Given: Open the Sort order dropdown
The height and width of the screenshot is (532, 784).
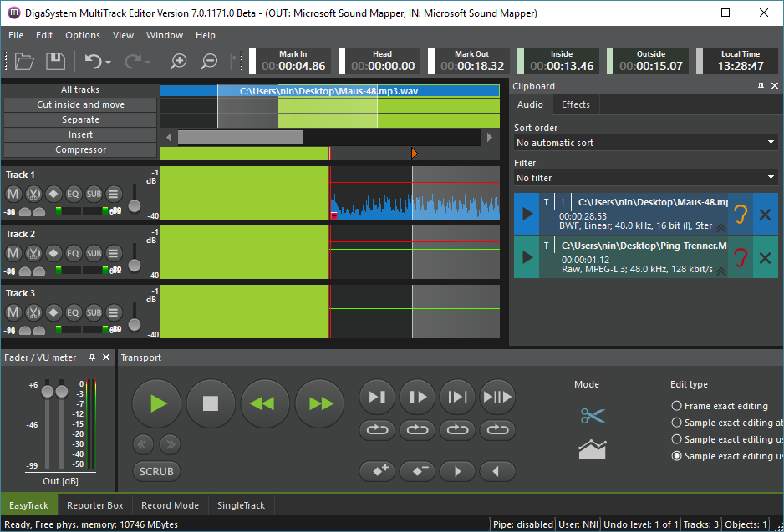Looking at the screenshot, I should (x=645, y=143).
